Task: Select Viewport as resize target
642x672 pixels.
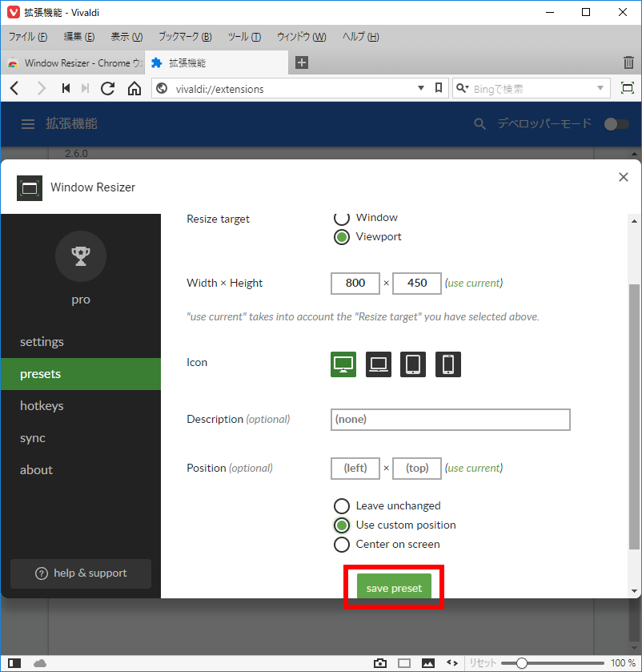Action: click(341, 237)
